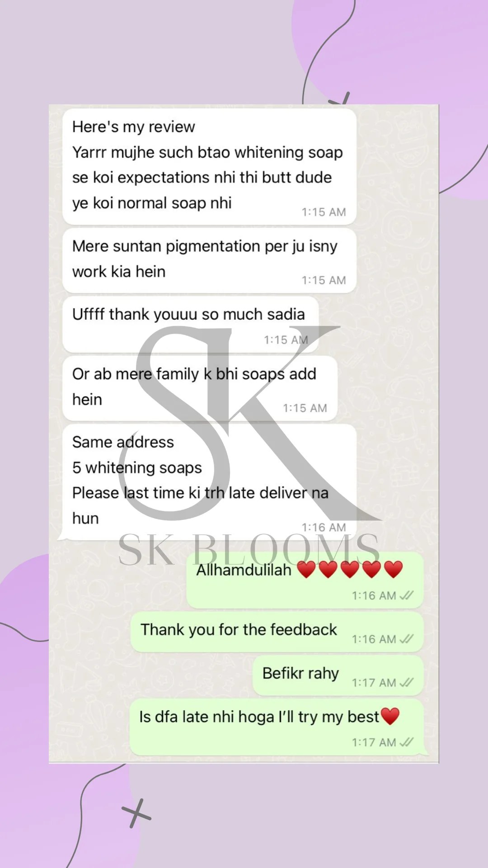Click read ticks on the Allhamdulilah message
This screenshot has height=868, width=488.
[407, 595]
